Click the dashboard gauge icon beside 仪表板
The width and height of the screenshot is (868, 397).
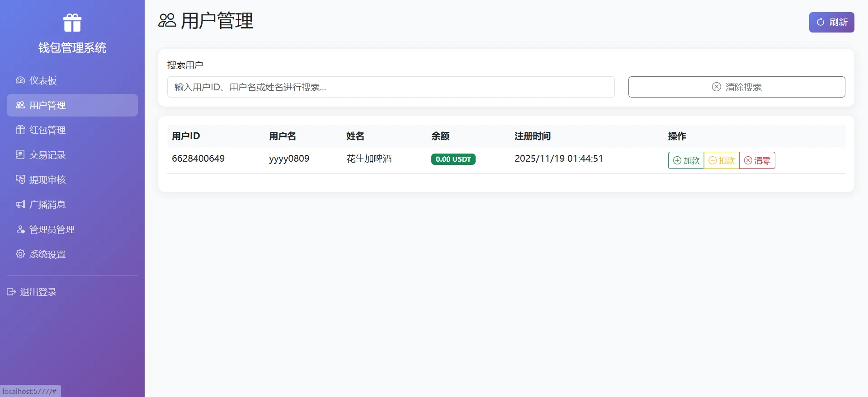[20, 80]
